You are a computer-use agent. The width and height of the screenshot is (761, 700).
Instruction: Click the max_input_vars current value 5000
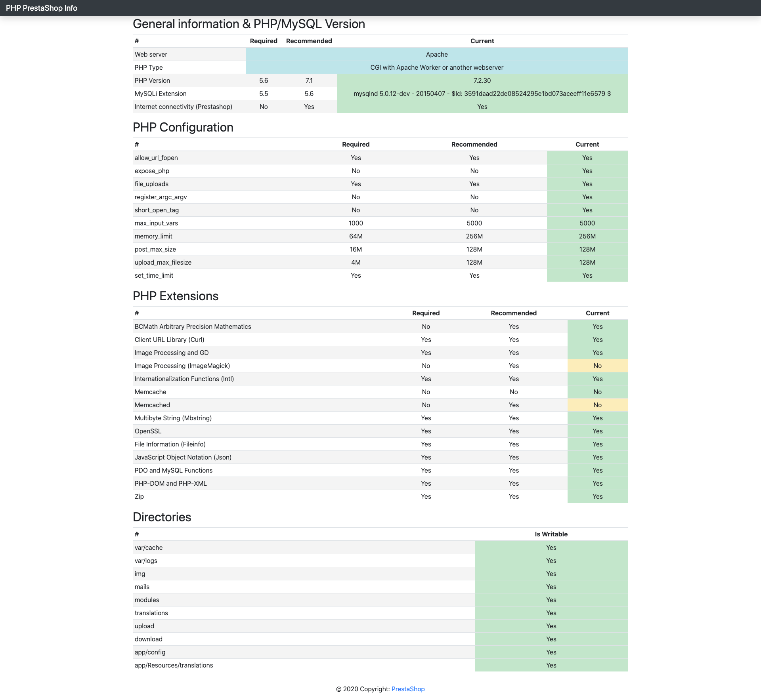[587, 223]
